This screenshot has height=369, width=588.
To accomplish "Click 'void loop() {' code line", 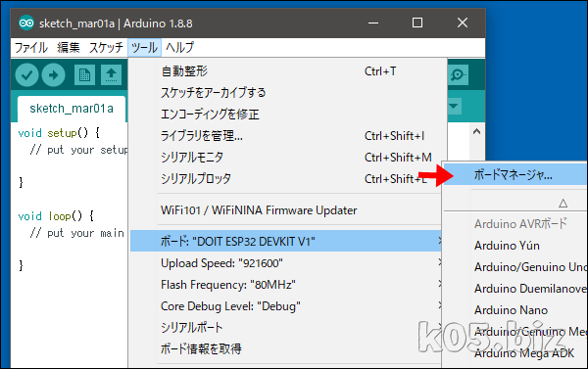I will coord(56,216).
